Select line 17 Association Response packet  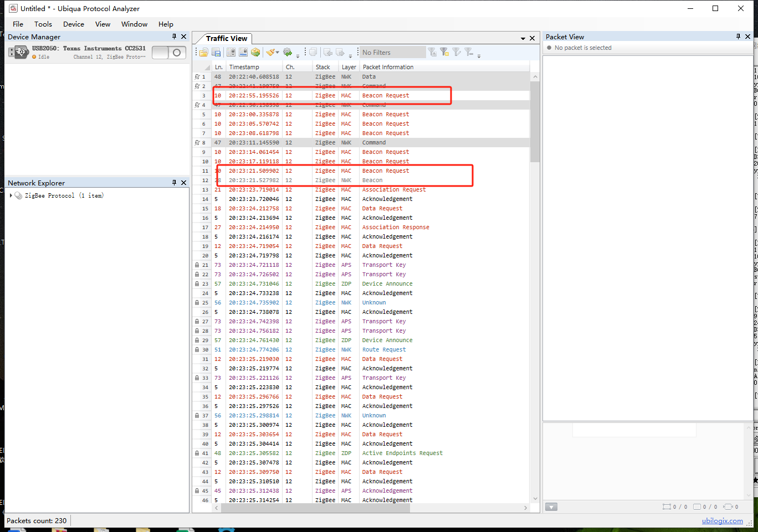tap(361, 228)
